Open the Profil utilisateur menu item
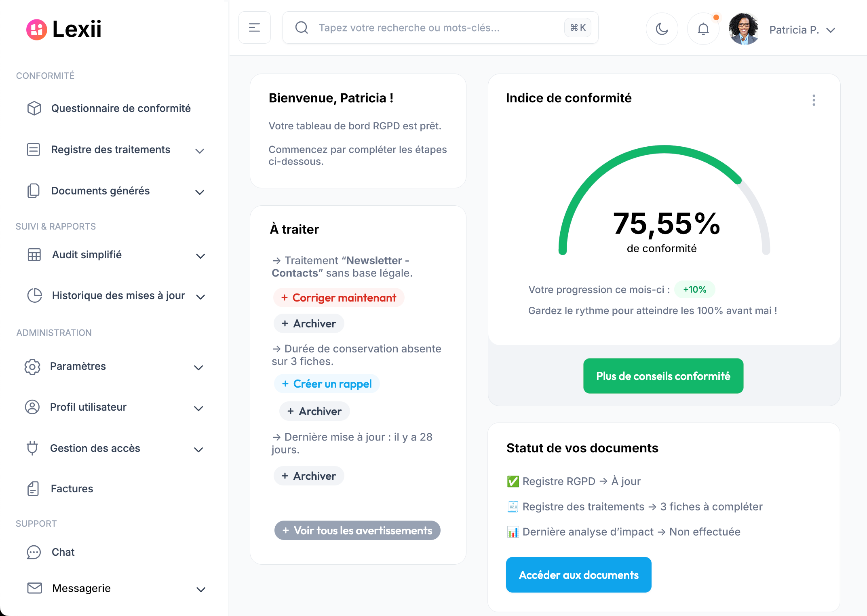The image size is (867, 616). (x=88, y=407)
